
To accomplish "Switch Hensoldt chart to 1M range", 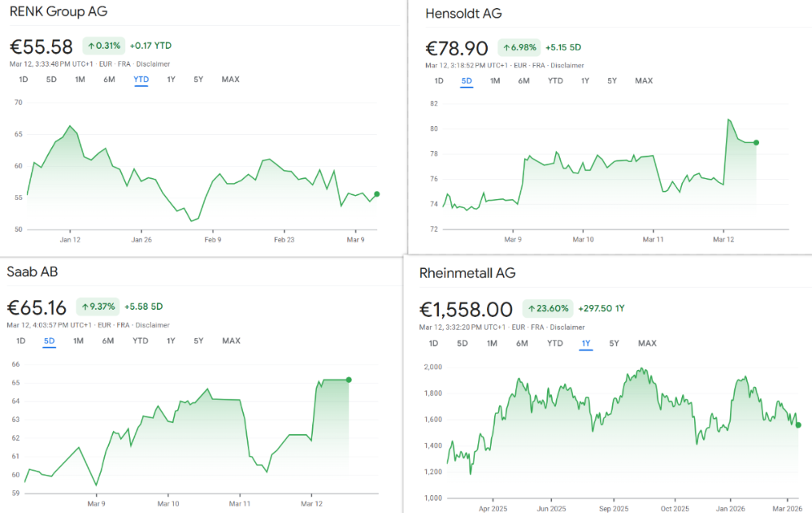I will tap(495, 81).
